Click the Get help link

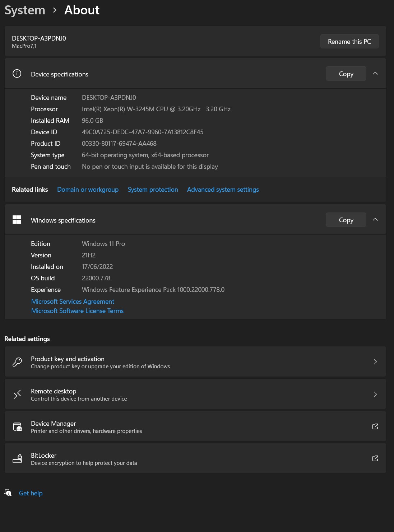pos(31,493)
